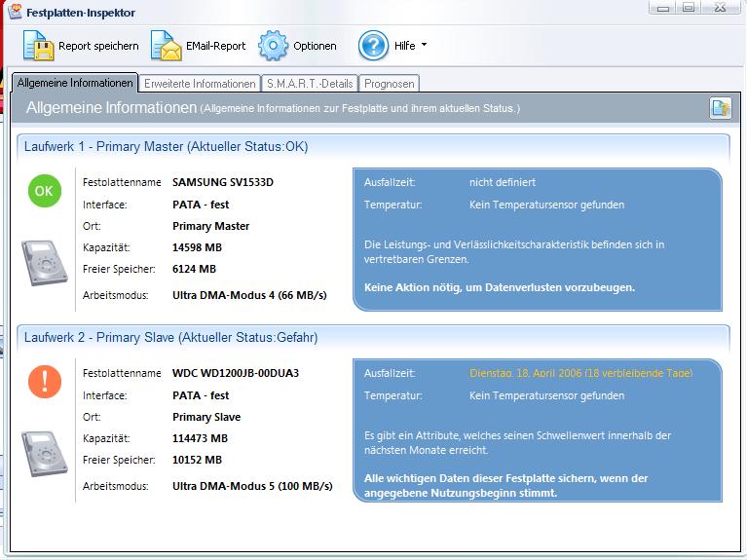This screenshot has height=560, width=747.
Task: Click the Ultra DMA-Modus 5 (100 MB/s) value
Action: [252, 486]
